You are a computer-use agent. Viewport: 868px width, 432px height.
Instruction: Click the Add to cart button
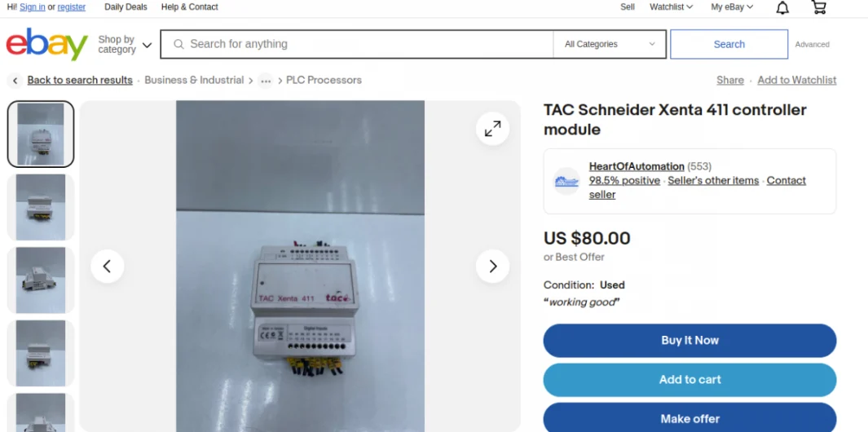coord(690,380)
